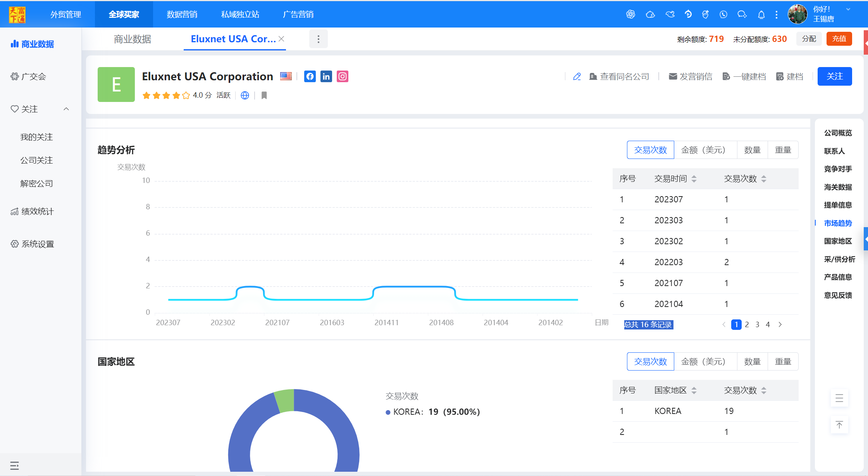Click the pencil edit icon

577,76
